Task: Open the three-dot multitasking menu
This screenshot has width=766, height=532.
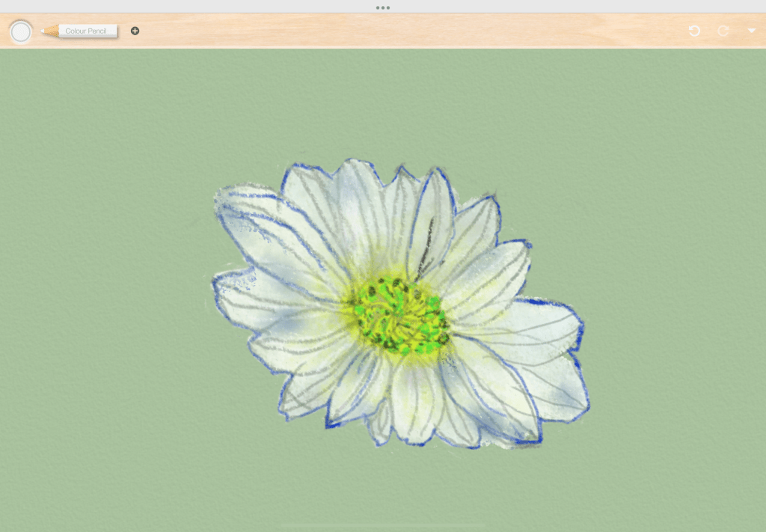Action: 383,7
